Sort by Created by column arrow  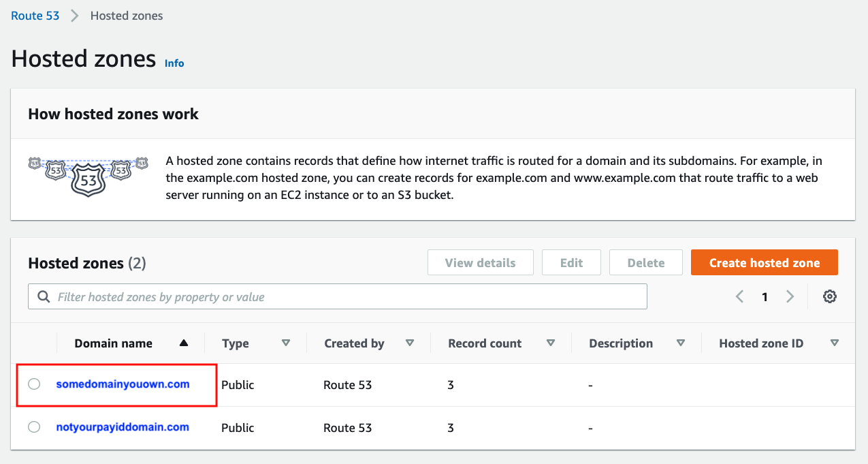409,343
